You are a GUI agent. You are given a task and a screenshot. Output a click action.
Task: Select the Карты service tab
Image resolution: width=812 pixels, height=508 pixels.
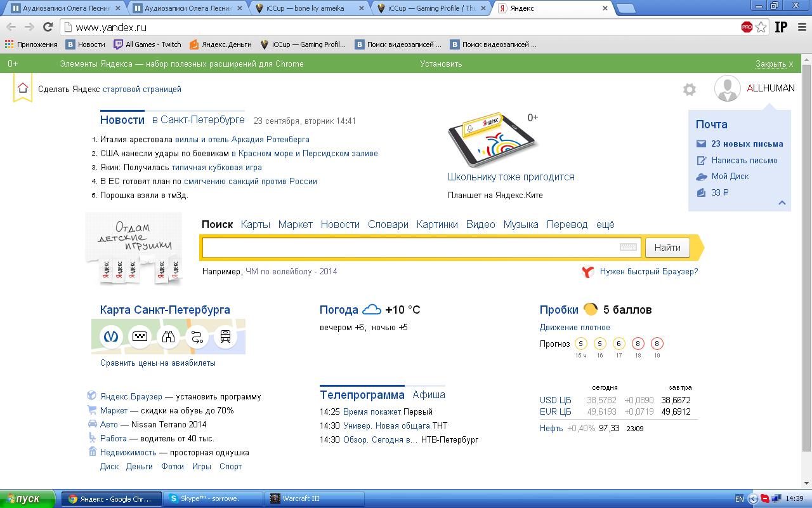[256, 224]
